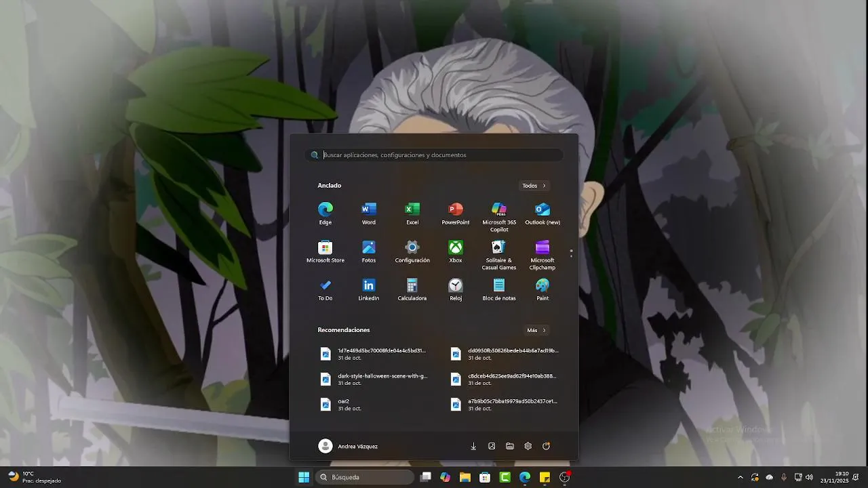Screen dimensions: 868x488
Task: Launch PowerPoint from pinned apps
Action: (x=456, y=213)
